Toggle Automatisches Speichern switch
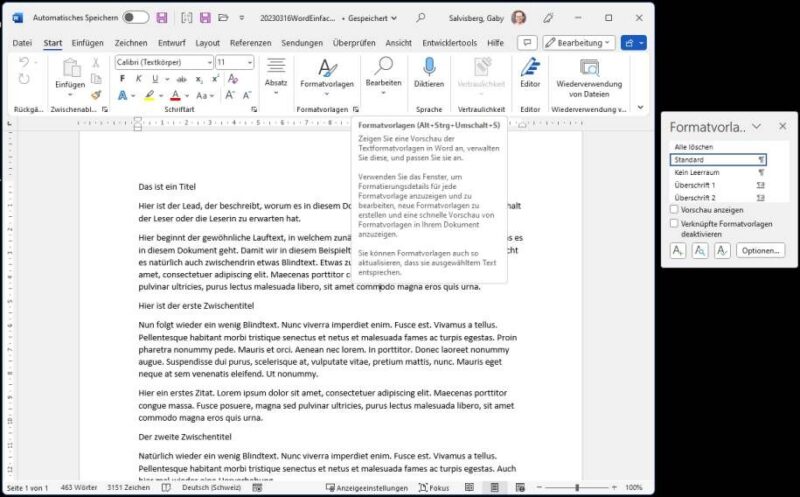 coord(136,17)
